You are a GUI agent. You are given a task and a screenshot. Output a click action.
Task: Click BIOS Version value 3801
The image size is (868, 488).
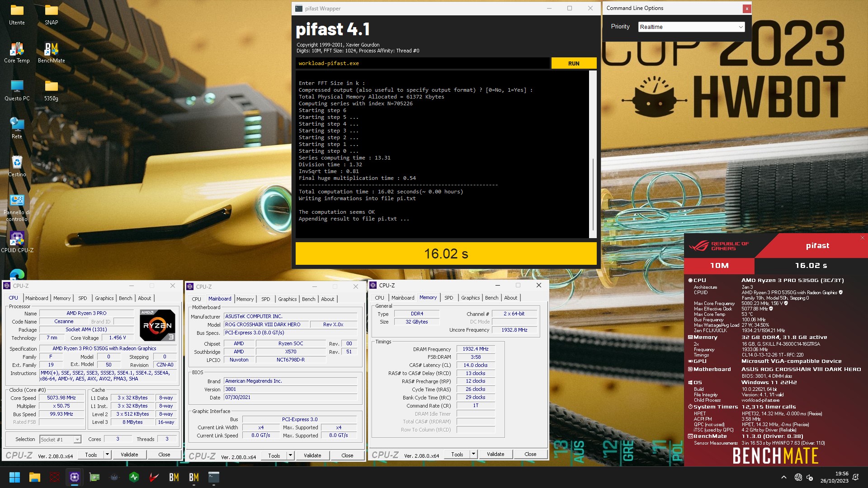[x=290, y=389]
